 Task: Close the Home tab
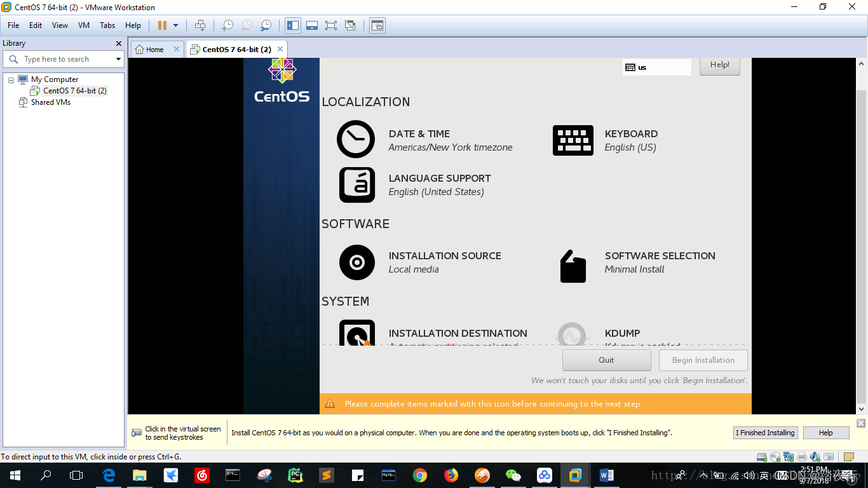click(x=177, y=49)
